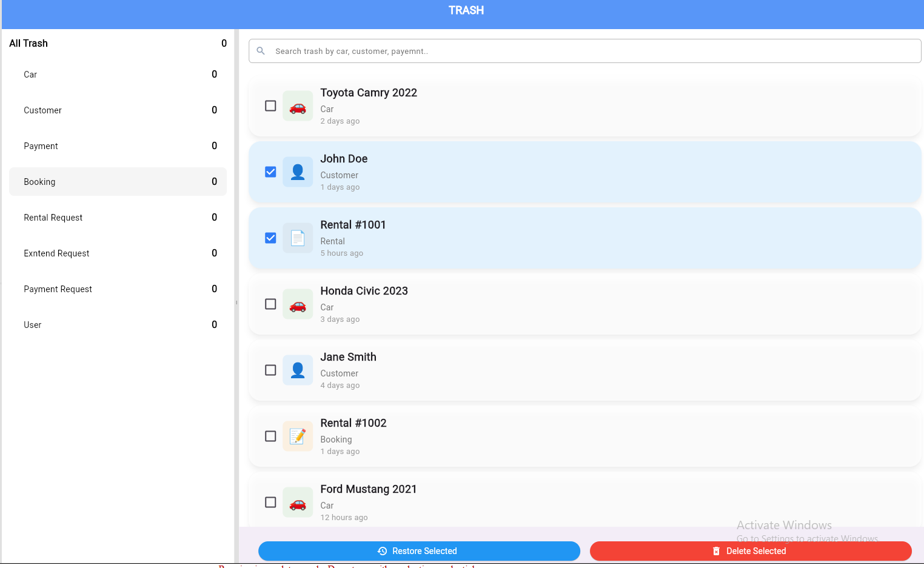This screenshot has width=924, height=568.
Task: Click the Jane Smith person icon
Action: [298, 370]
